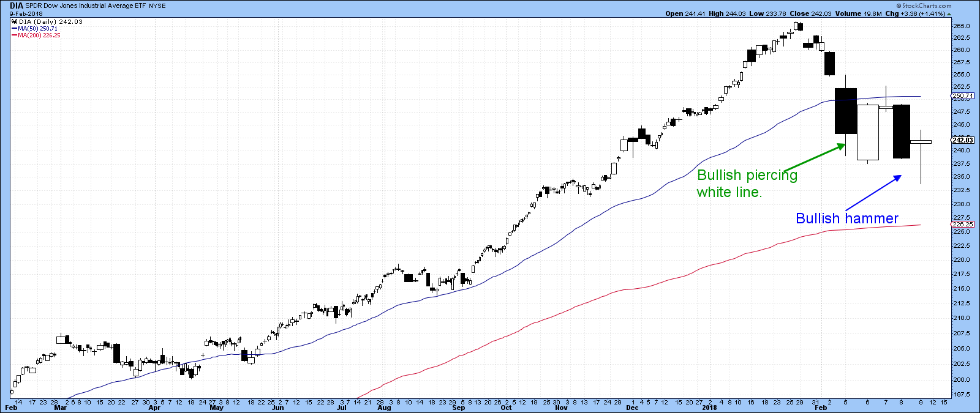Click the candlestick icon beside DIA (Daily)

pos(14,21)
